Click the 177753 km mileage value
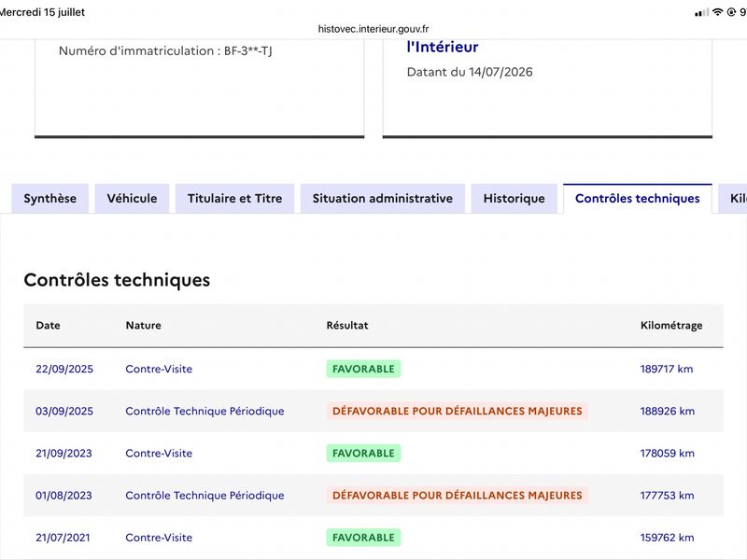The width and height of the screenshot is (747, 560). click(667, 496)
